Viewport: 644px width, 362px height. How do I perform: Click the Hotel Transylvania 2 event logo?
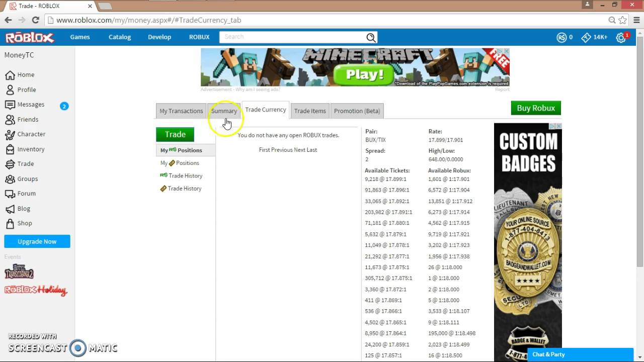[x=19, y=271]
